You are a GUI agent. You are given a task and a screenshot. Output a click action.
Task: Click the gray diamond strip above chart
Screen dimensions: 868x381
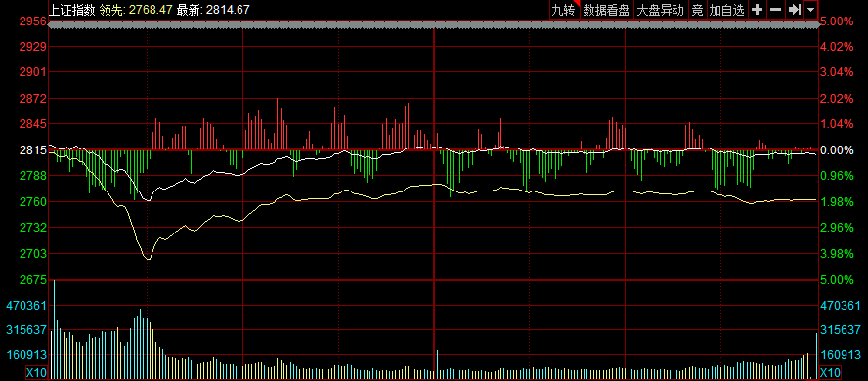433,24
